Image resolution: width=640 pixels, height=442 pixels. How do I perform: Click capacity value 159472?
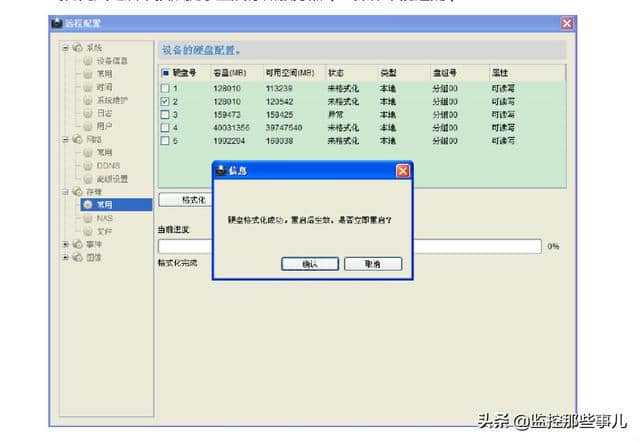point(227,115)
